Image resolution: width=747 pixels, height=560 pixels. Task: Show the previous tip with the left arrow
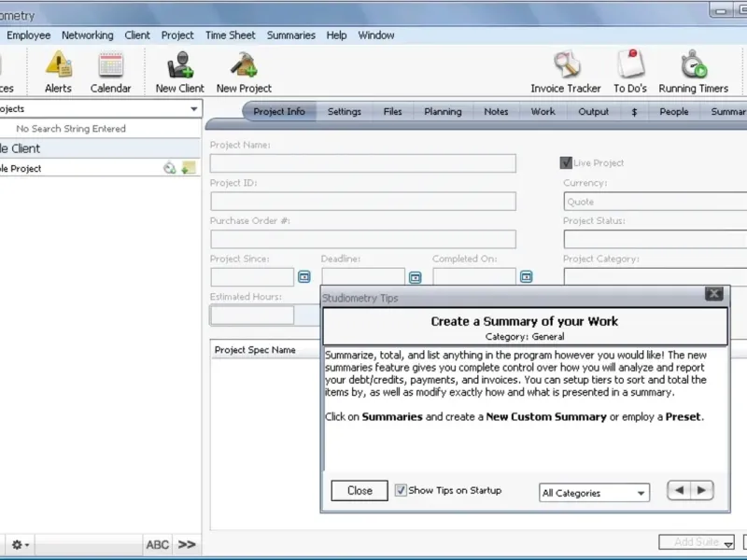[680, 490]
